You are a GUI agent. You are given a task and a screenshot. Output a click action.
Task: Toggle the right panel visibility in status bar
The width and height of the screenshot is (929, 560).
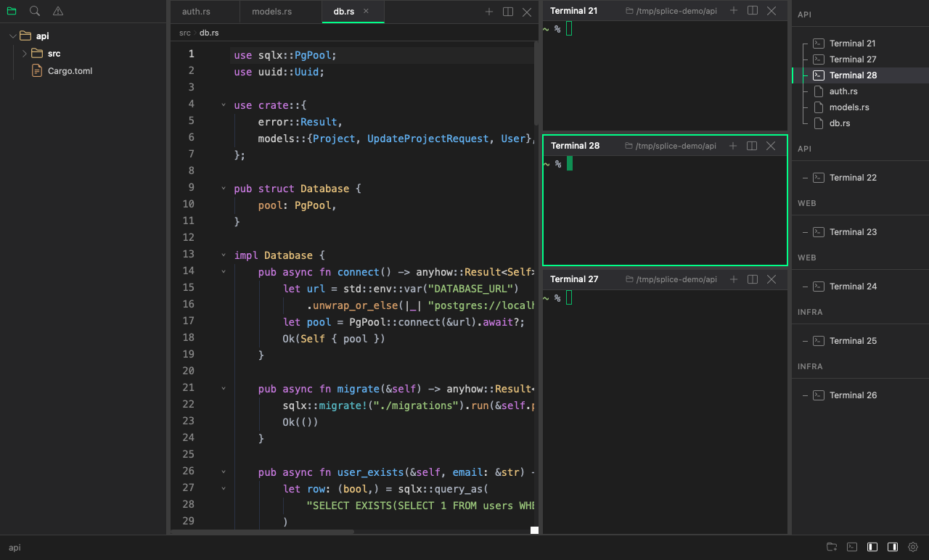pyautogui.click(x=892, y=547)
